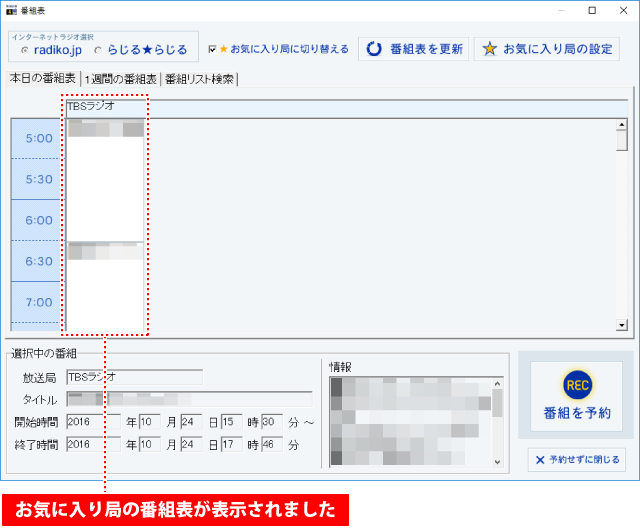640x528 pixels.
Task: Click the X icon on 予約せずに閉じる
Action: point(540,460)
